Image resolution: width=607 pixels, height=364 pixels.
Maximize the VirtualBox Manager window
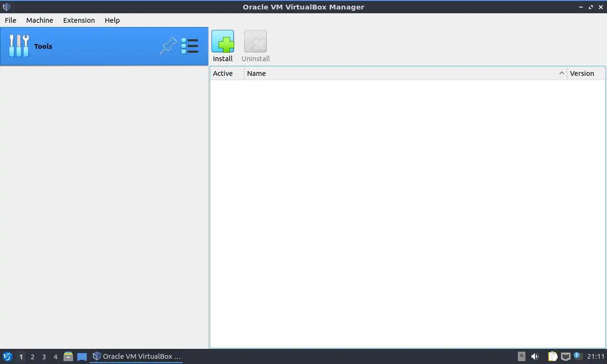coord(591,7)
